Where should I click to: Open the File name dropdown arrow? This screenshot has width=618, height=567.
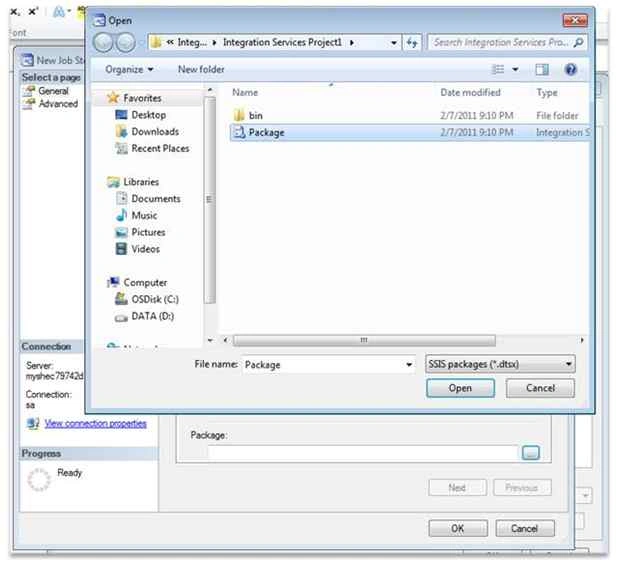click(x=409, y=365)
